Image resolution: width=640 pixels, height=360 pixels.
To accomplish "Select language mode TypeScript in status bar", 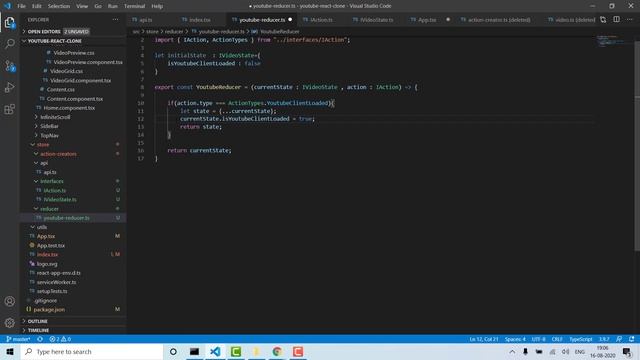I will pyautogui.click(x=580, y=339).
